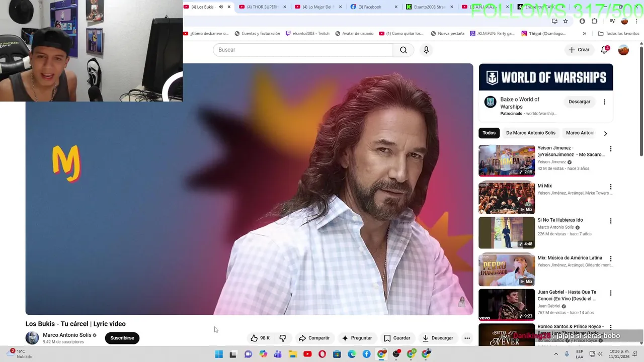Viewport: 644px width, 362px height.
Task: Open Chrome extensions puzzle icon
Action: [595, 21]
